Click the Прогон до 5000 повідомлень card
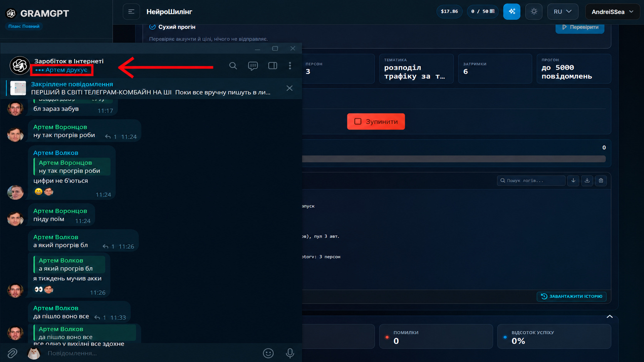644x362 pixels. pyautogui.click(x=574, y=68)
